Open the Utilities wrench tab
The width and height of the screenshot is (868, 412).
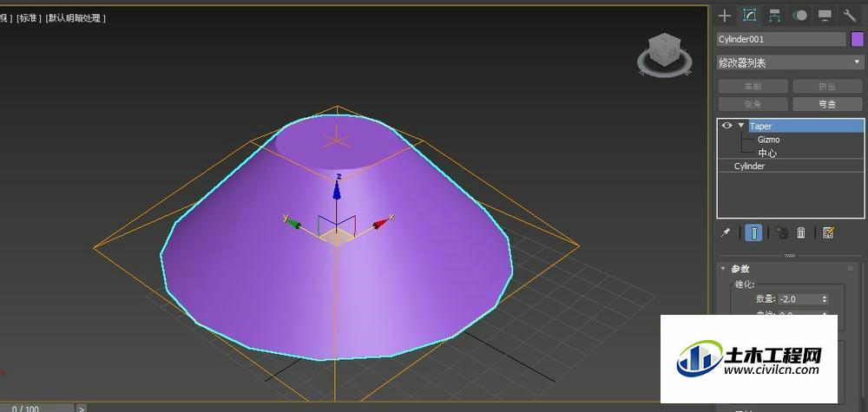pyautogui.click(x=850, y=16)
